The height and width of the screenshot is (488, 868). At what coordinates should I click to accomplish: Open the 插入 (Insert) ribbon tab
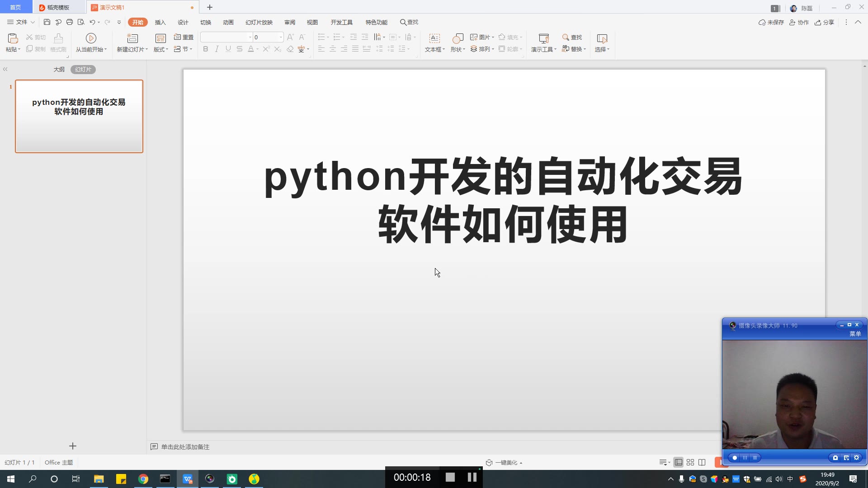(160, 22)
